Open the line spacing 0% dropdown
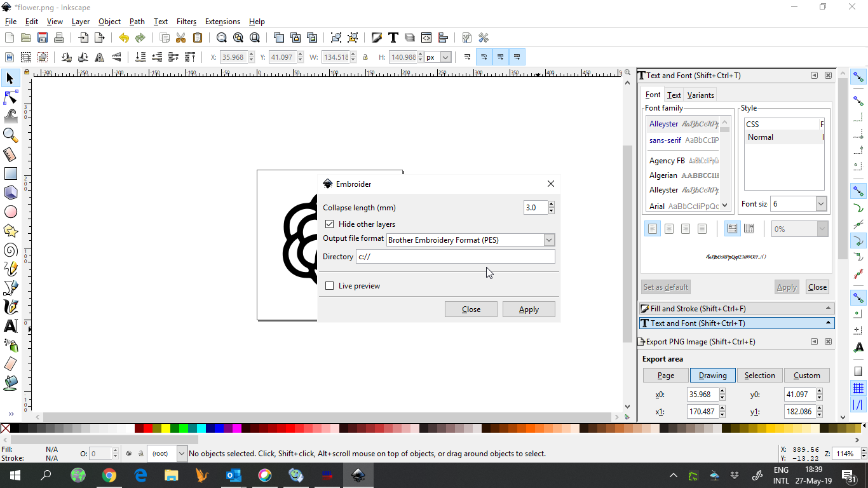The width and height of the screenshot is (868, 488). click(822, 229)
